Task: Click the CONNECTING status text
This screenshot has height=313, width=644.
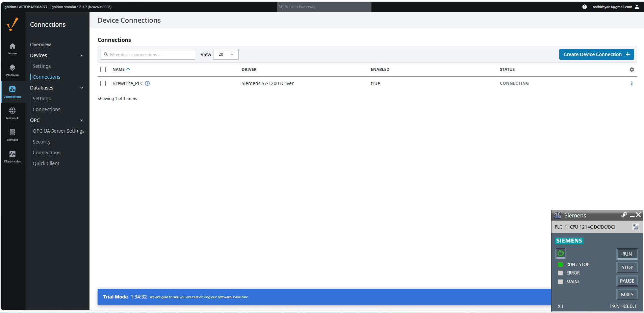Action: click(515, 83)
